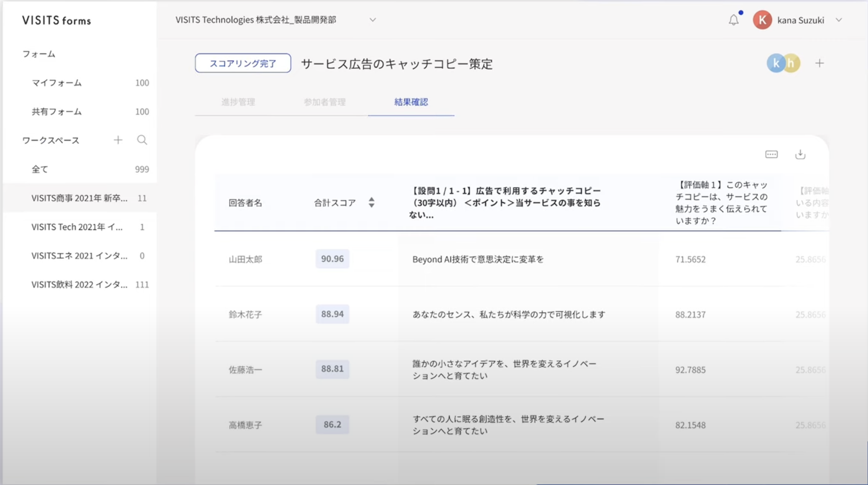
Task: Select the 結果確認 tab
Action: [x=411, y=102]
